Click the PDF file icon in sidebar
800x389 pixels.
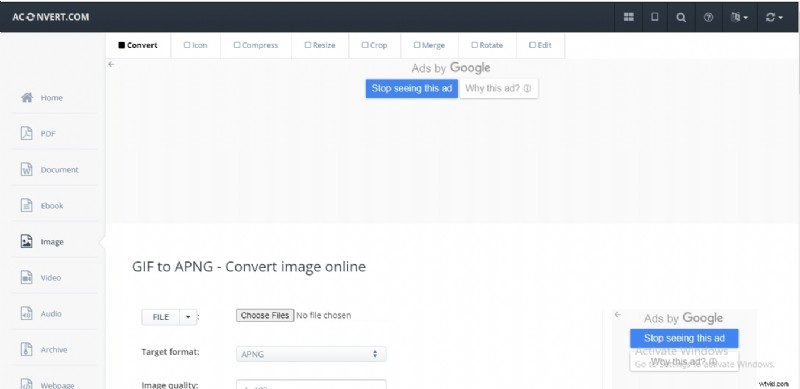click(x=26, y=133)
